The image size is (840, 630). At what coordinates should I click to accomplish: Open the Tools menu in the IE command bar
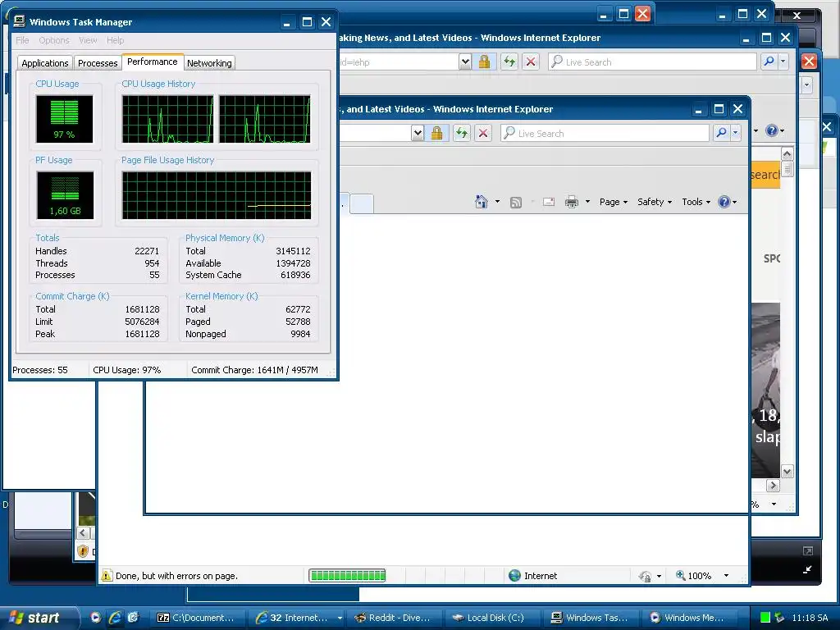tap(696, 202)
